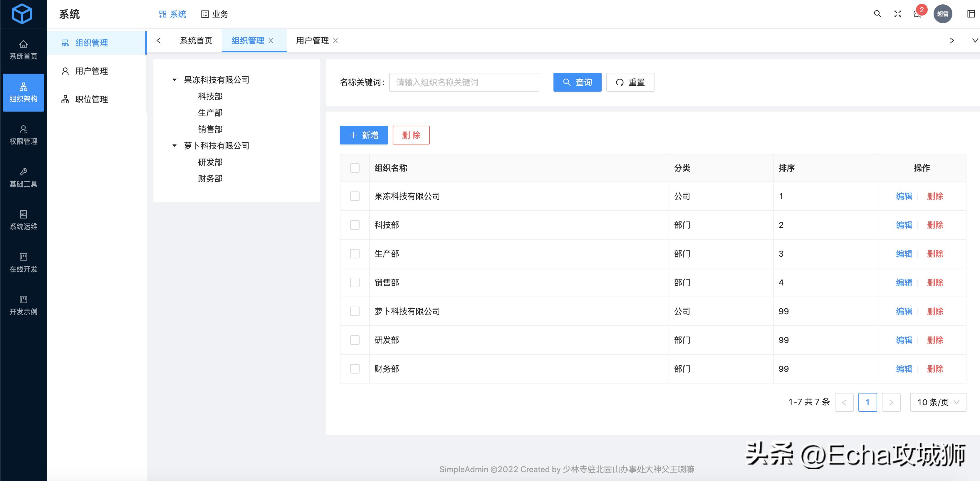The image size is (980, 481).
Task: Toggle fullscreen mode icon
Action: click(897, 14)
